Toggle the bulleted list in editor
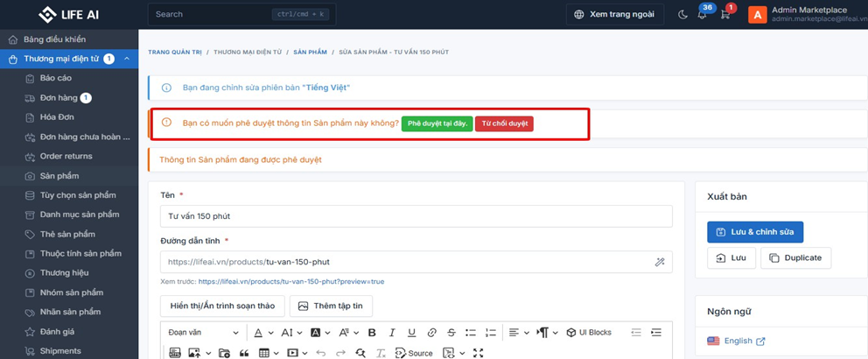The image size is (868, 359). point(471,333)
